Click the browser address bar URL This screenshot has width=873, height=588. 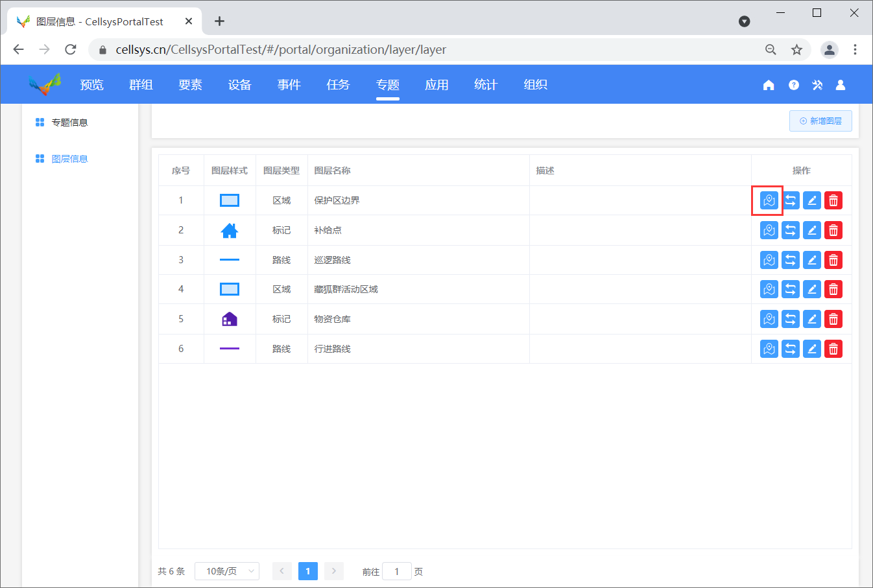click(x=281, y=50)
